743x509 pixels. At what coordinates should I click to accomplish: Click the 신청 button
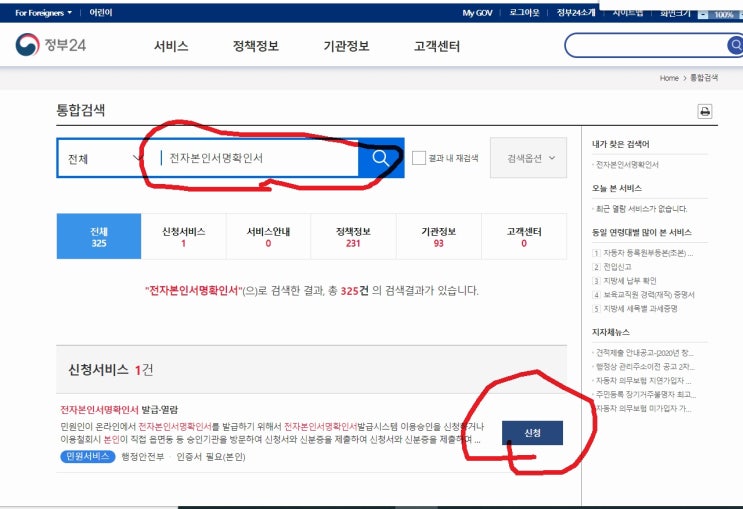[532, 433]
